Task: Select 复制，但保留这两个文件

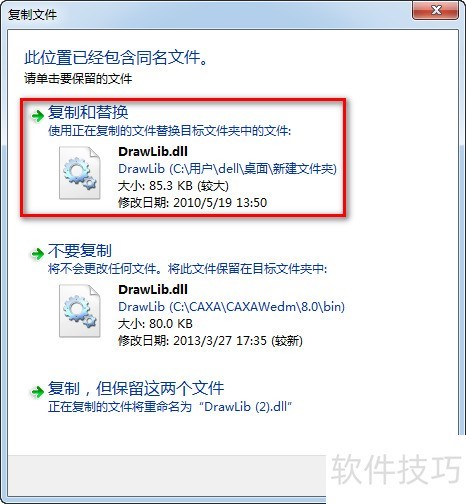Action: coord(136,388)
